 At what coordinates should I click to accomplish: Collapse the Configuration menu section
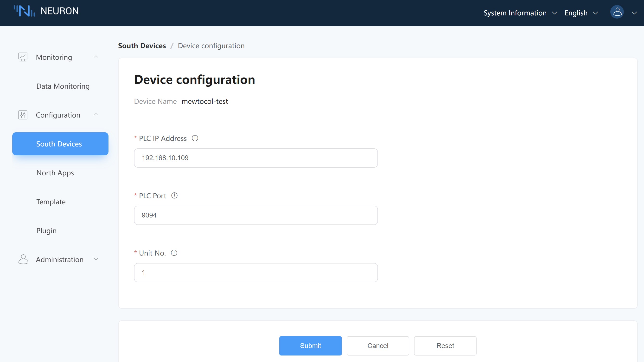pyautogui.click(x=96, y=115)
